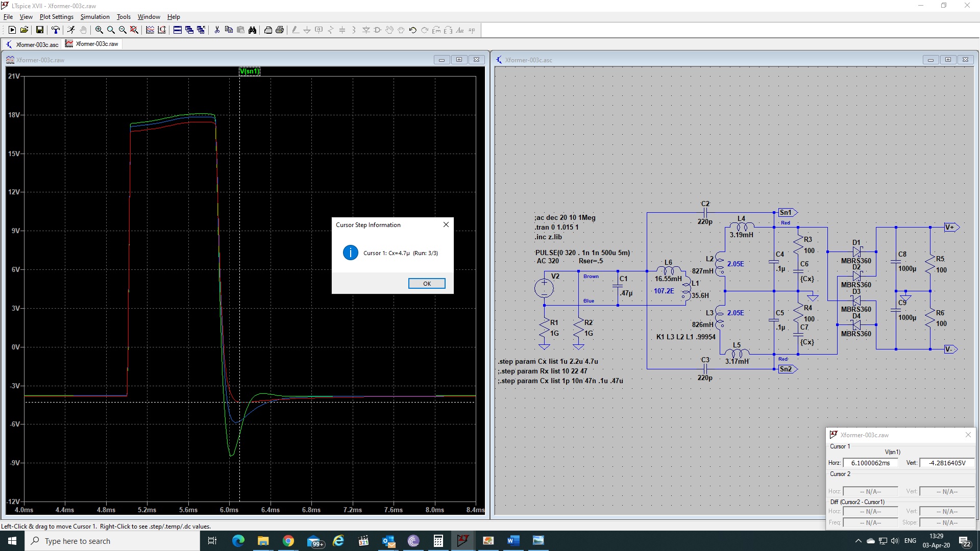Run the simulation with the running man icon

[x=71, y=30]
